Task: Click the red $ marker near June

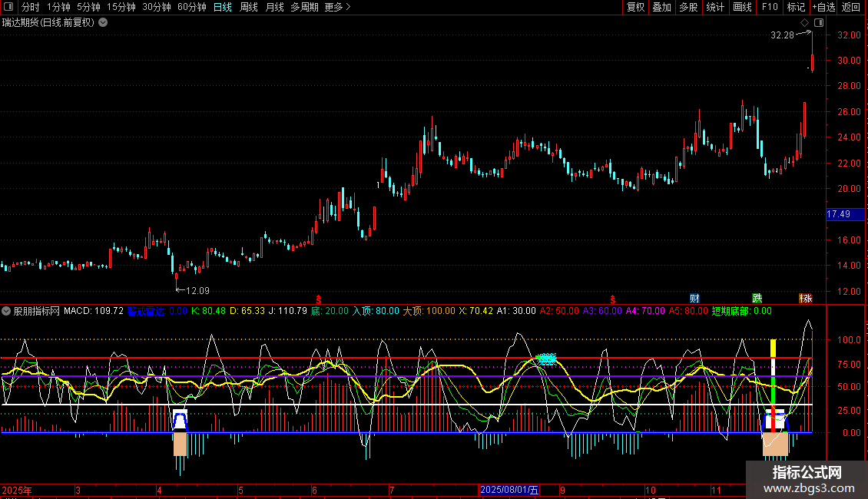Action: [x=320, y=298]
